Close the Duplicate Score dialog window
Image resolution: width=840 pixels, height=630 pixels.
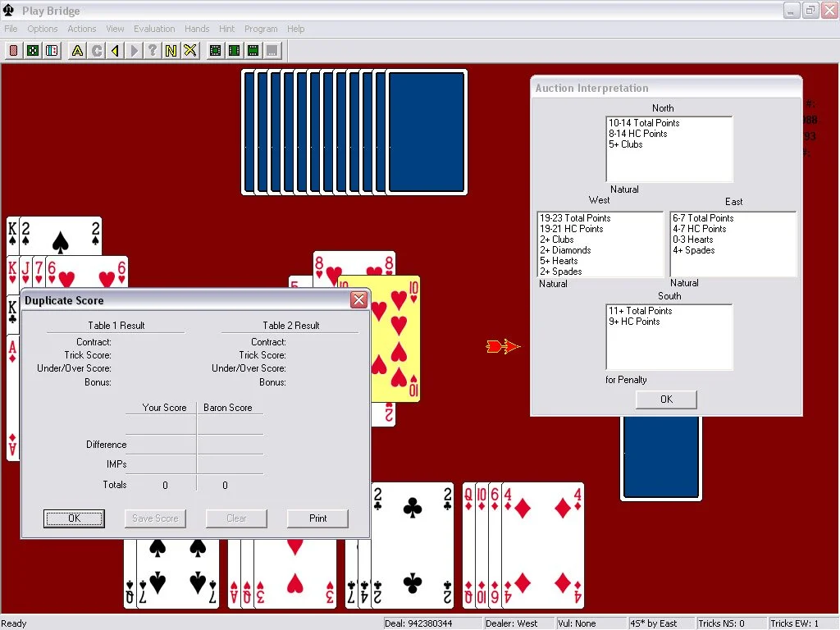(358, 300)
